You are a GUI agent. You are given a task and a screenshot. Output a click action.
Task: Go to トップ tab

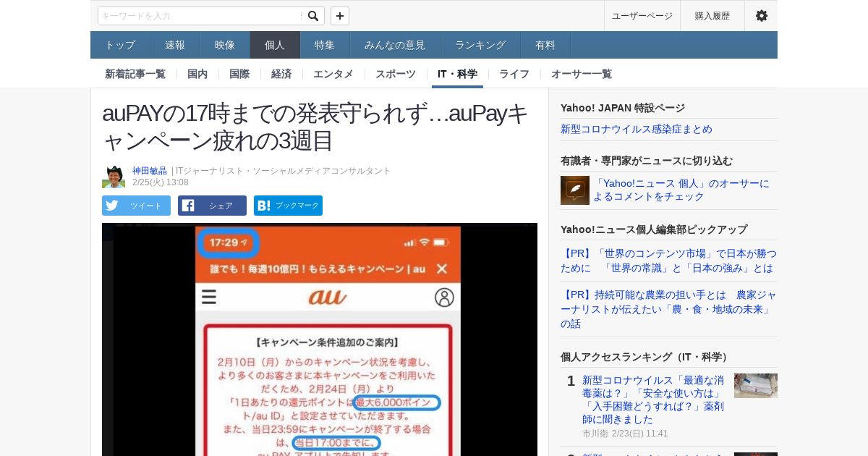point(120,45)
